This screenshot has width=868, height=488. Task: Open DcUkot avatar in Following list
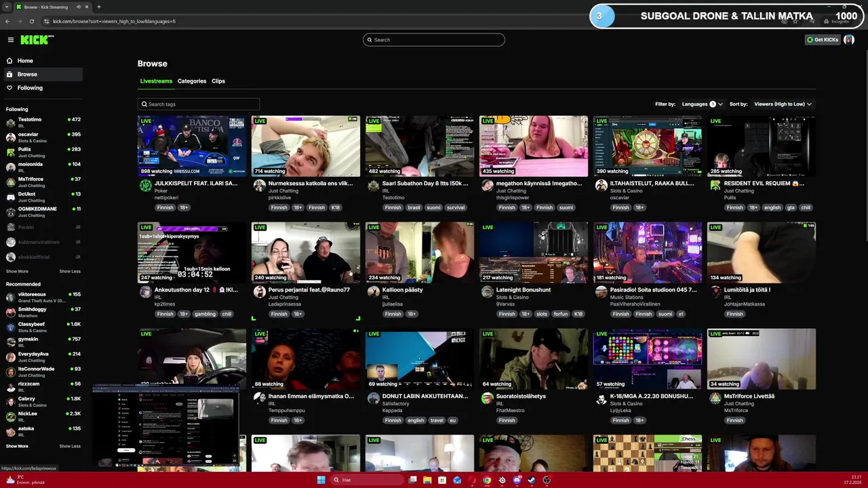10,197
